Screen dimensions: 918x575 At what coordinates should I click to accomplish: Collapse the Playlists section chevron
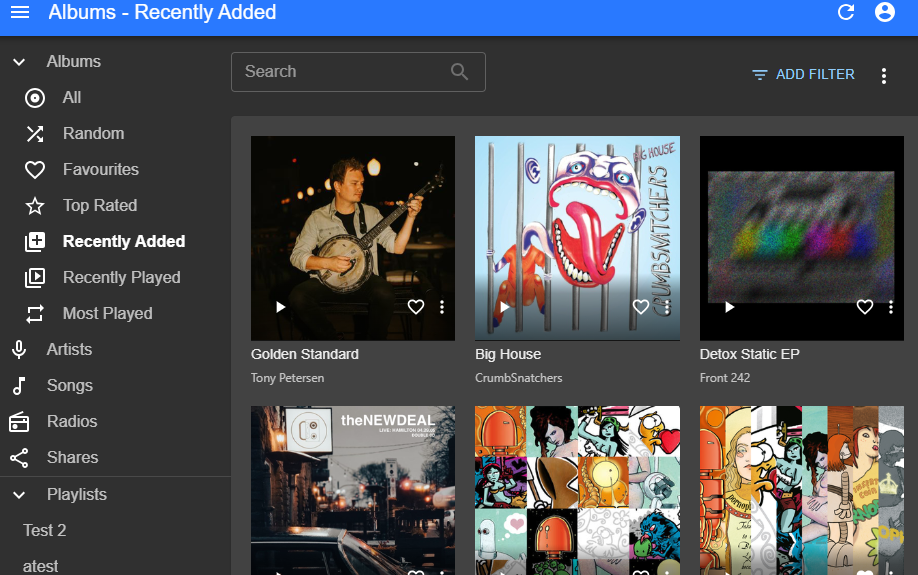(x=19, y=495)
